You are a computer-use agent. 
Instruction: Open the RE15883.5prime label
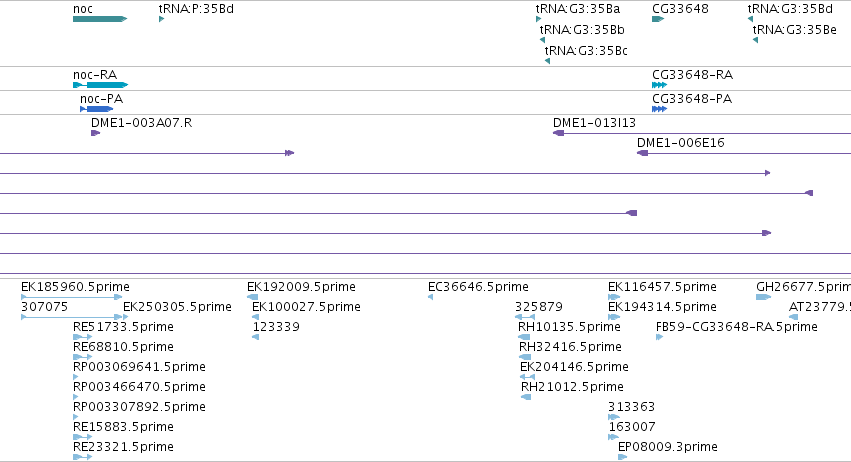pos(123,427)
